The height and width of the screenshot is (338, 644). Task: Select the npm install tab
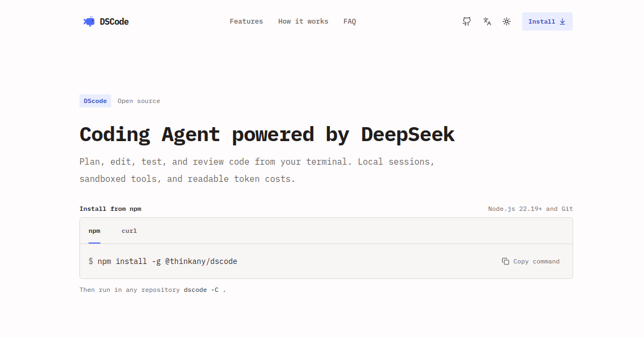pyautogui.click(x=94, y=231)
